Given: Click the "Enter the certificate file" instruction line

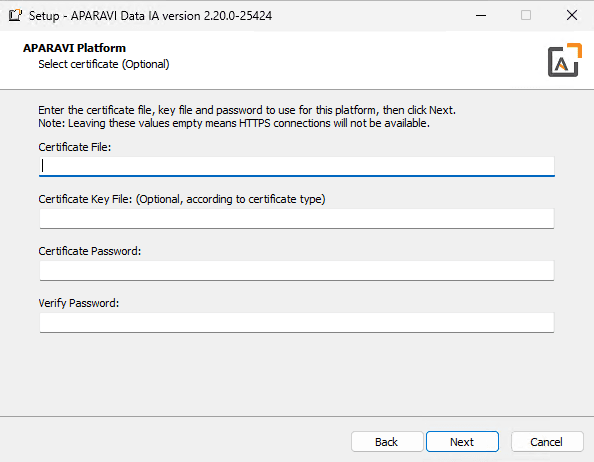Looking at the screenshot, I should [247, 110].
